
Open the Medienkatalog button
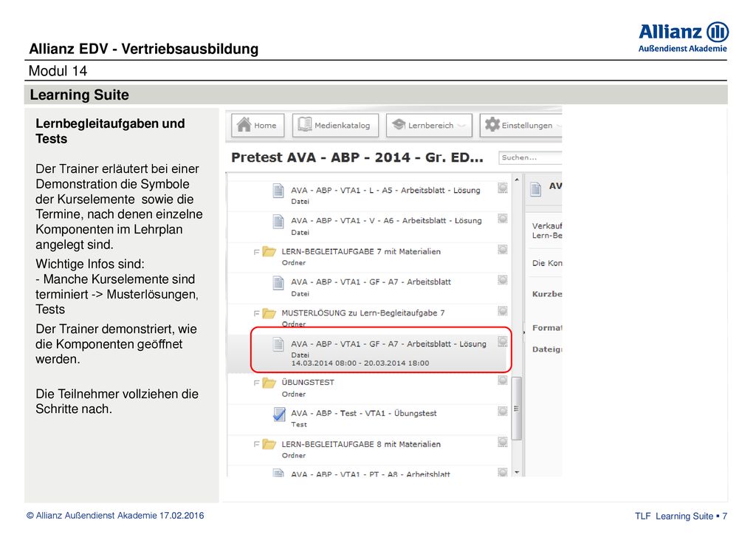[x=335, y=126]
